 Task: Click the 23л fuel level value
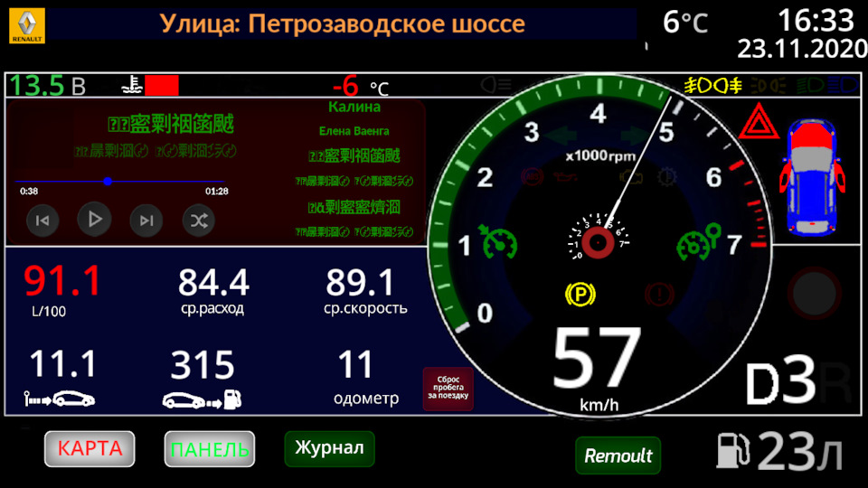(800, 451)
